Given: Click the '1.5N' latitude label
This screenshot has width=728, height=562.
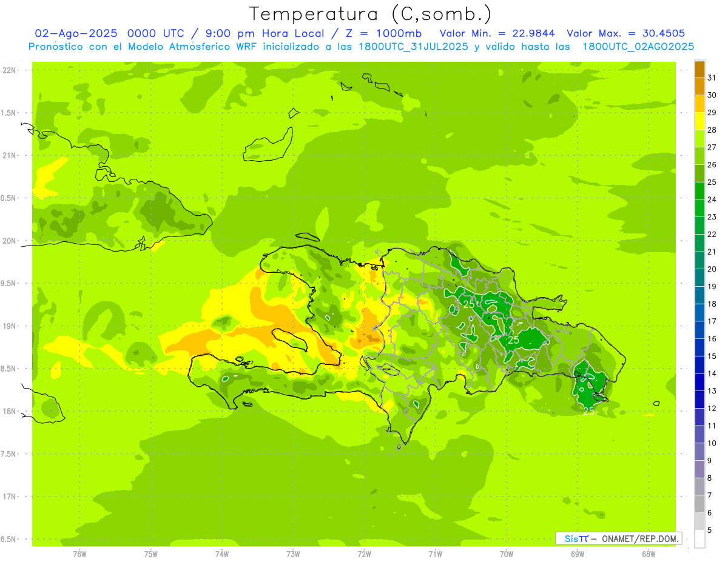Looking at the screenshot, I should click(x=9, y=113).
